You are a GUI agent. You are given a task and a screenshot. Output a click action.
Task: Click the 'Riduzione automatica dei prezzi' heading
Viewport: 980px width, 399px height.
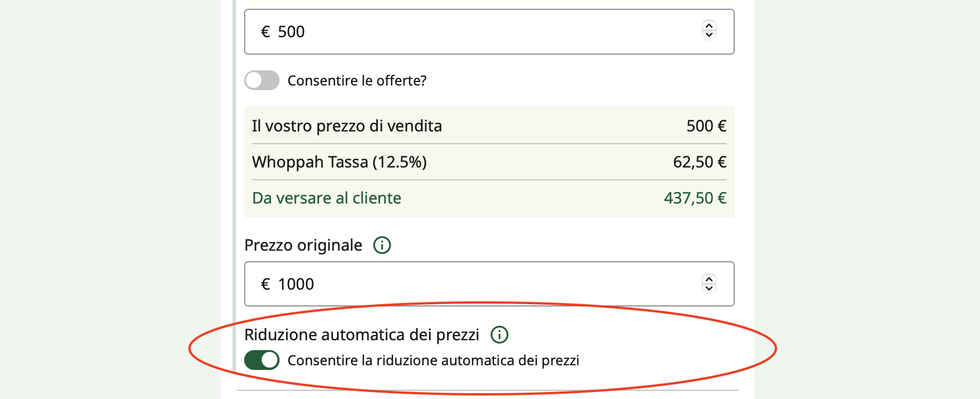(x=362, y=334)
